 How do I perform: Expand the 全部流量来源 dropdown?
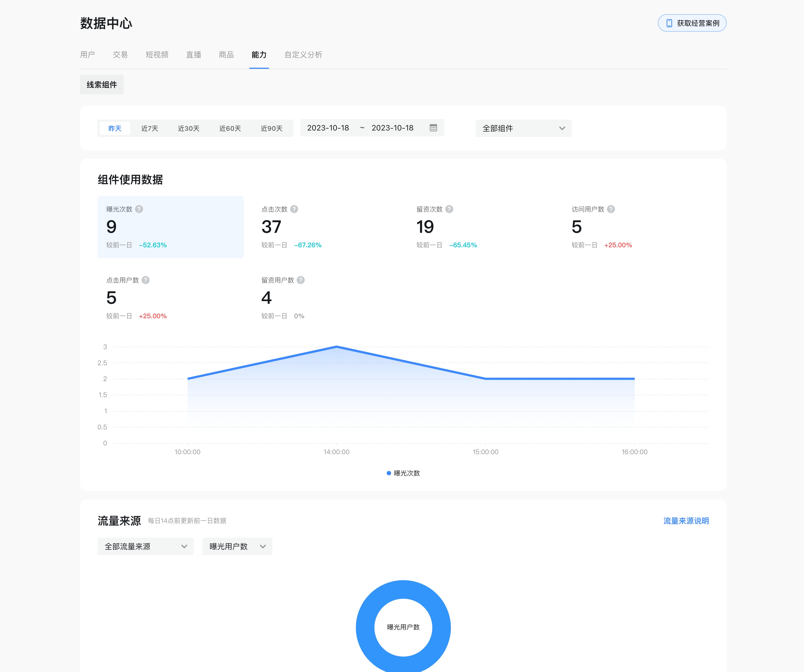tap(146, 546)
